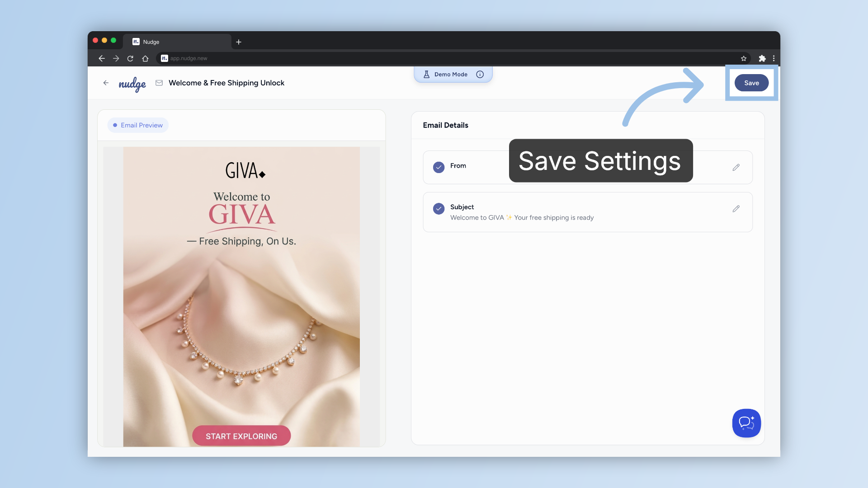This screenshot has height=488, width=868.
Task: Click the browser back arrow
Action: pyautogui.click(x=102, y=58)
